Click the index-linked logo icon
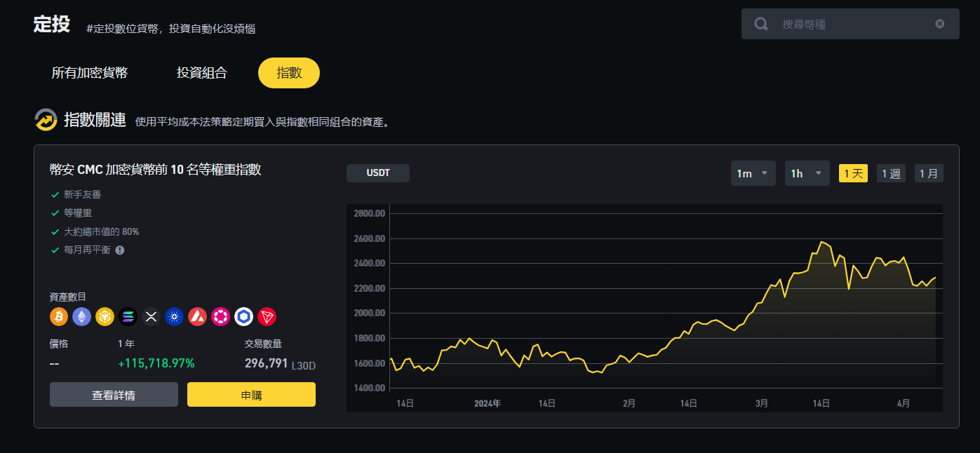 46,120
